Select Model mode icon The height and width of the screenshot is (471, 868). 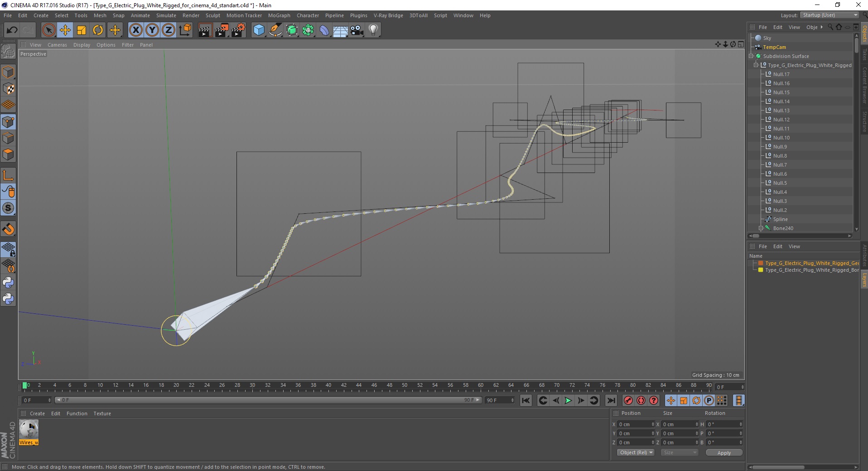tap(8, 72)
